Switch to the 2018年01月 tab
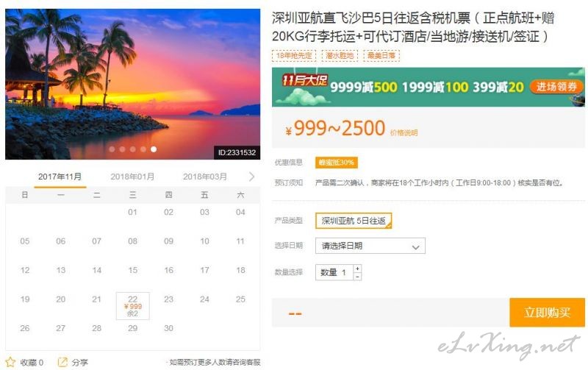This screenshot has height=370, width=588. [132, 177]
